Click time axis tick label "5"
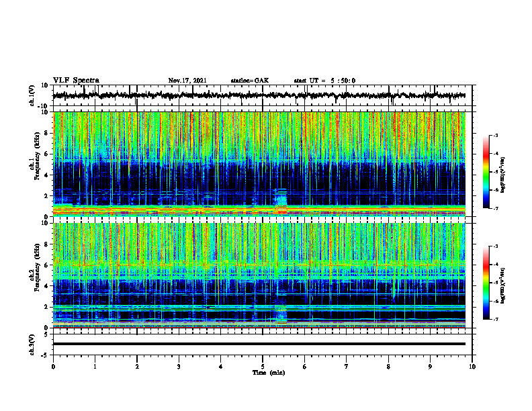 coord(263,367)
